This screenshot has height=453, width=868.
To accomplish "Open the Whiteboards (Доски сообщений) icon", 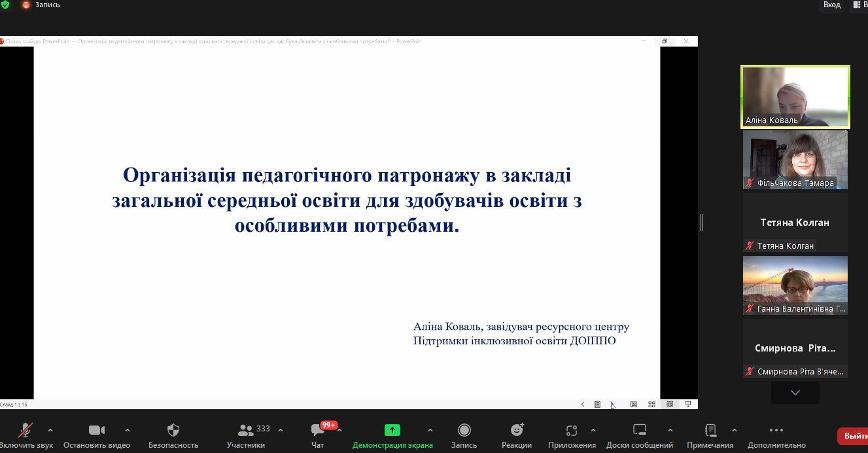I will [x=639, y=430].
